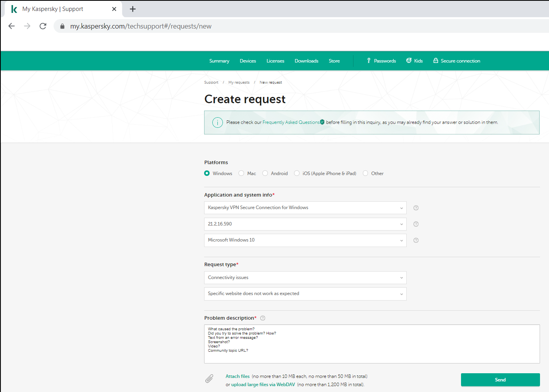Open a new browser tab with plus icon
The image size is (549, 392).
tap(133, 9)
